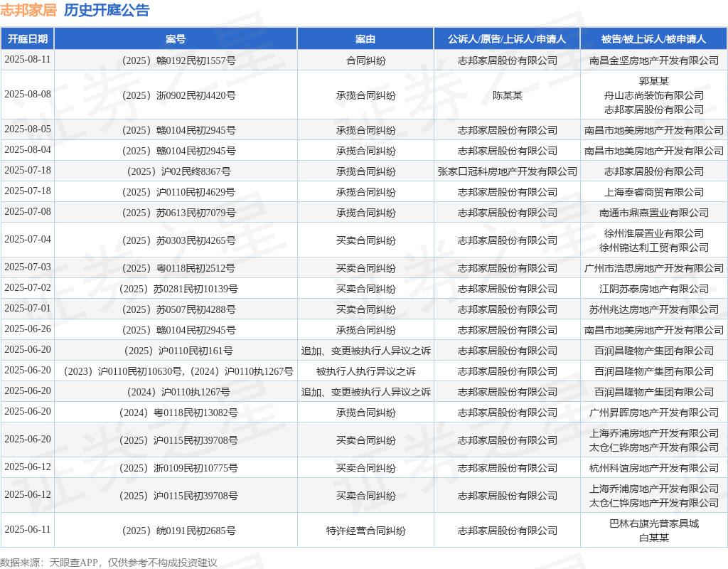
Task: Select the 开庭日期 column header
Action: click(28, 39)
